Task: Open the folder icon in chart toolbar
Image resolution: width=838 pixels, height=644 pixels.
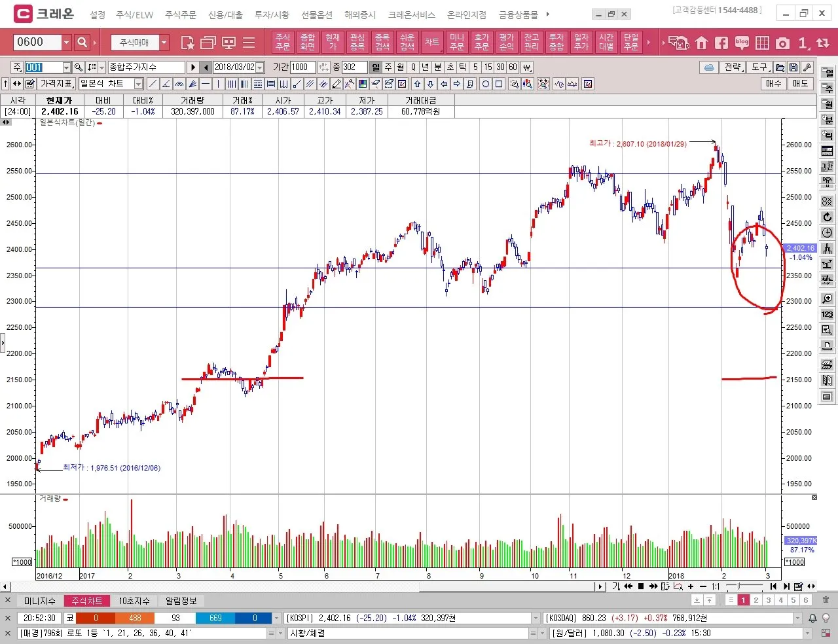Action: point(780,67)
